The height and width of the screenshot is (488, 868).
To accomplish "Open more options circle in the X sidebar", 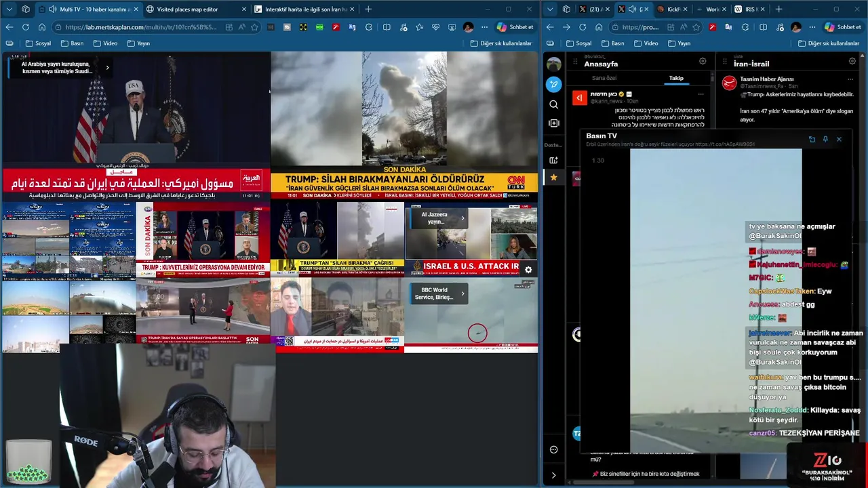I will [554, 449].
